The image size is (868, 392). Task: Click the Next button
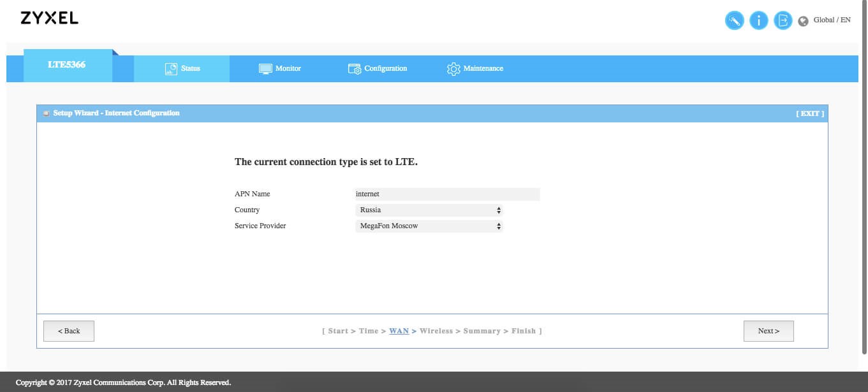pos(769,331)
